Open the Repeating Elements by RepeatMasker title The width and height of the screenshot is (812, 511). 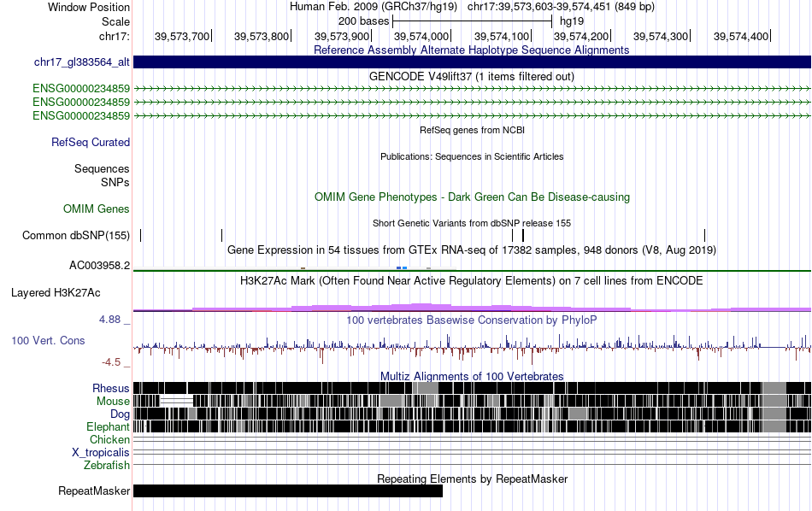pos(472,479)
